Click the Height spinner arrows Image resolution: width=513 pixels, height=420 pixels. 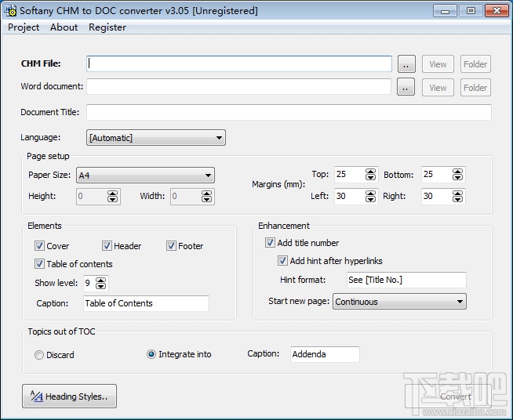click(x=112, y=197)
